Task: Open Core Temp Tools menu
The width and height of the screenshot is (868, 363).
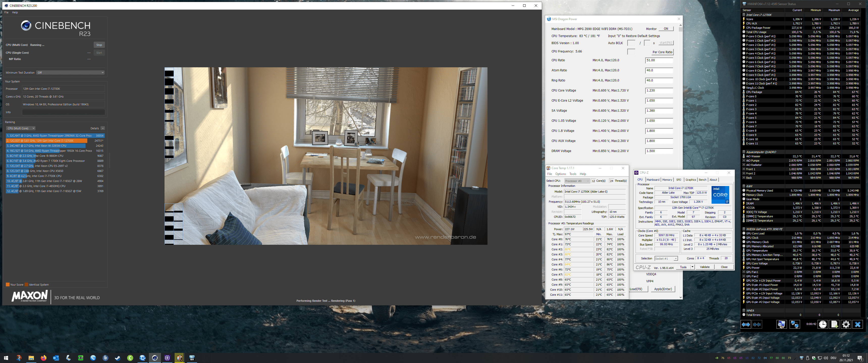Action: (x=573, y=174)
